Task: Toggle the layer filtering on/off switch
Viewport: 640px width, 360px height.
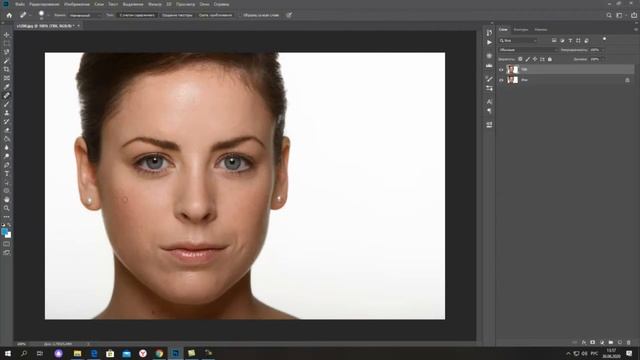Action: 604,39
